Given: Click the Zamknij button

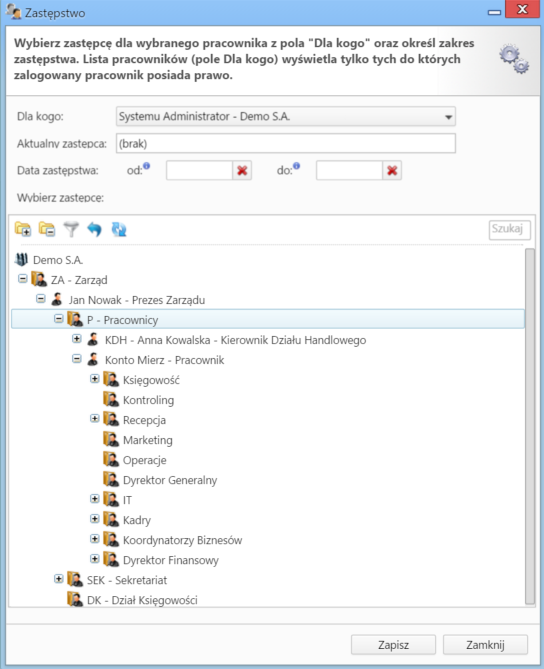Looking at the screenshot, I should pos(485,645).
